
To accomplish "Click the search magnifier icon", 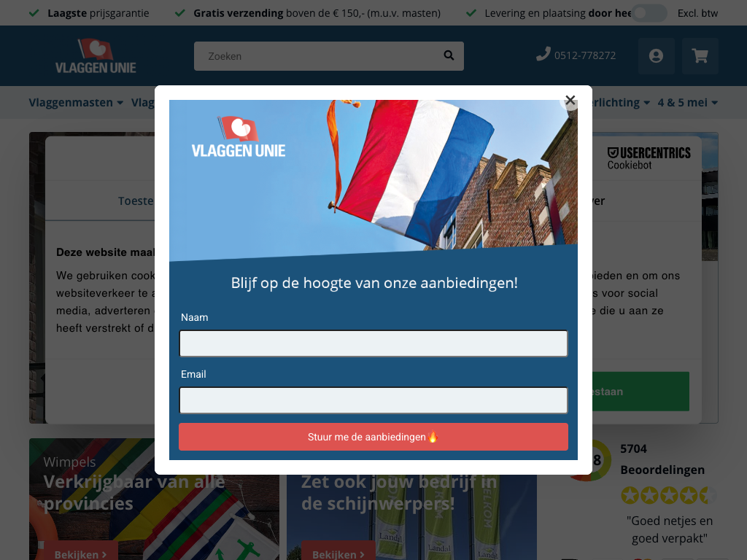I will pyautogui.click(x=449, y=55).
